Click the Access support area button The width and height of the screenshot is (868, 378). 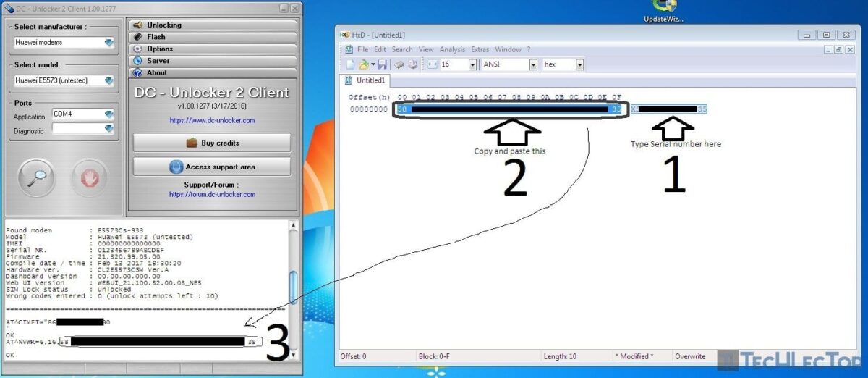point(212,167)
